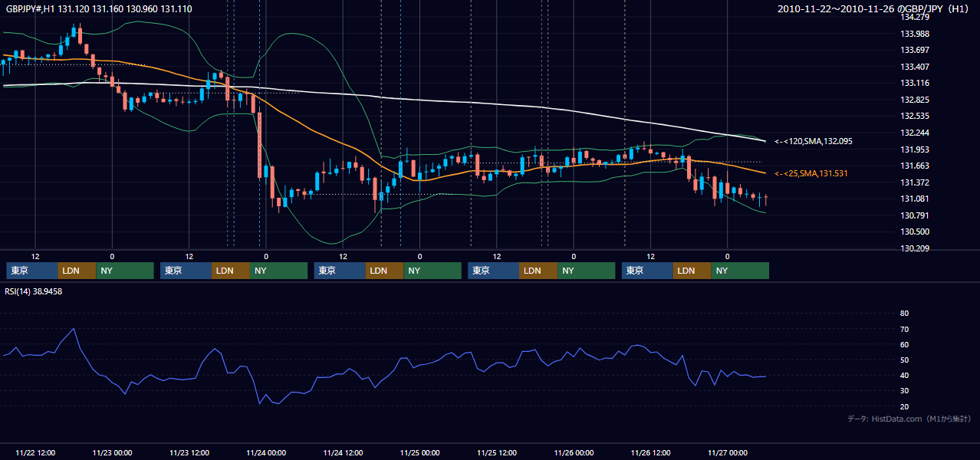Click price axis label 131.372
This screenshot has height=460, width=980.
coord(914,182)
